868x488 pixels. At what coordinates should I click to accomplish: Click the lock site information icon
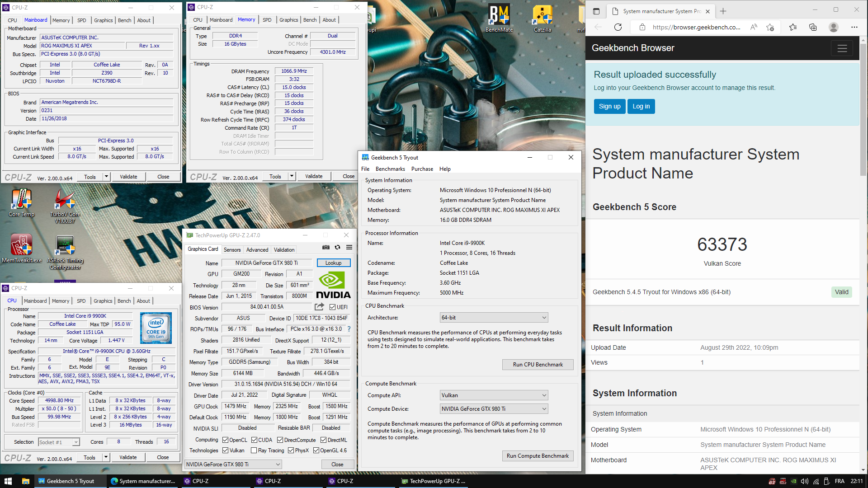(642, 27)
